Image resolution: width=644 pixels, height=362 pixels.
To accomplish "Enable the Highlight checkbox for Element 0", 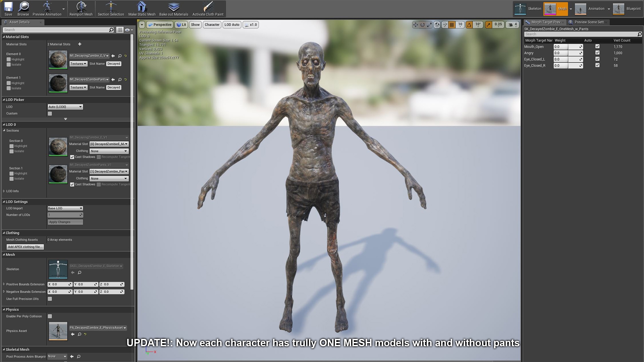I will coord(9,59).
